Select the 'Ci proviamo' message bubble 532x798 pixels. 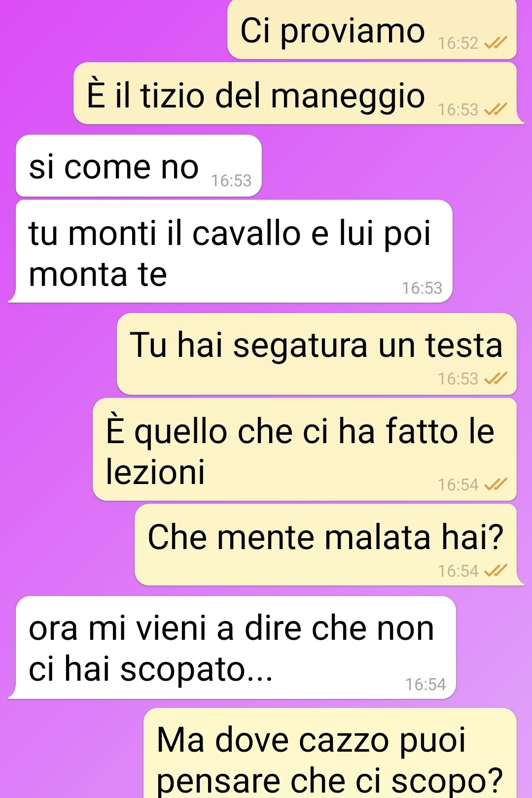point(372,30)
